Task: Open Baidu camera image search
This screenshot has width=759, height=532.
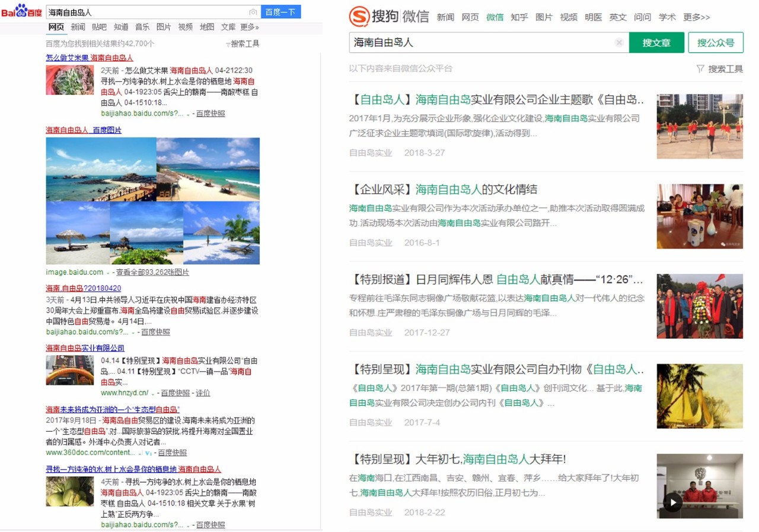Action: click(253, 12)
